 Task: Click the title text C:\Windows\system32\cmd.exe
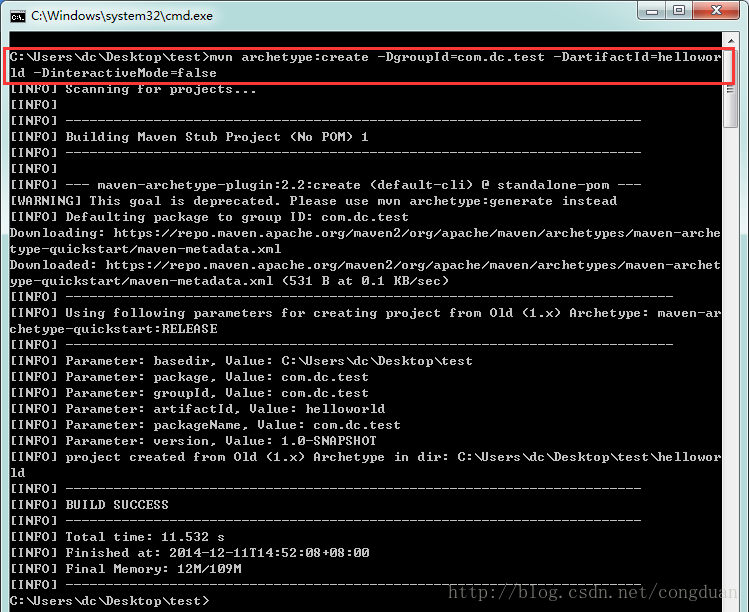click(x=122, y=16)
